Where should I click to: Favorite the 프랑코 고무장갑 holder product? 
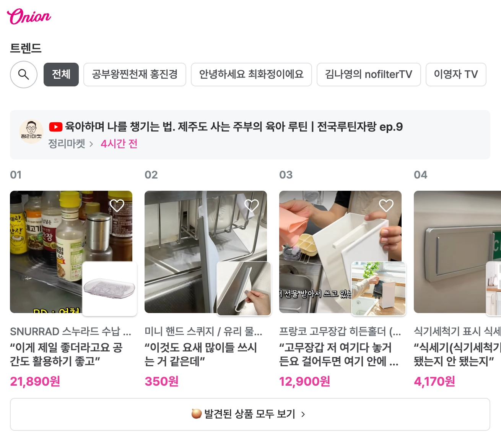(x=386, y=206)
